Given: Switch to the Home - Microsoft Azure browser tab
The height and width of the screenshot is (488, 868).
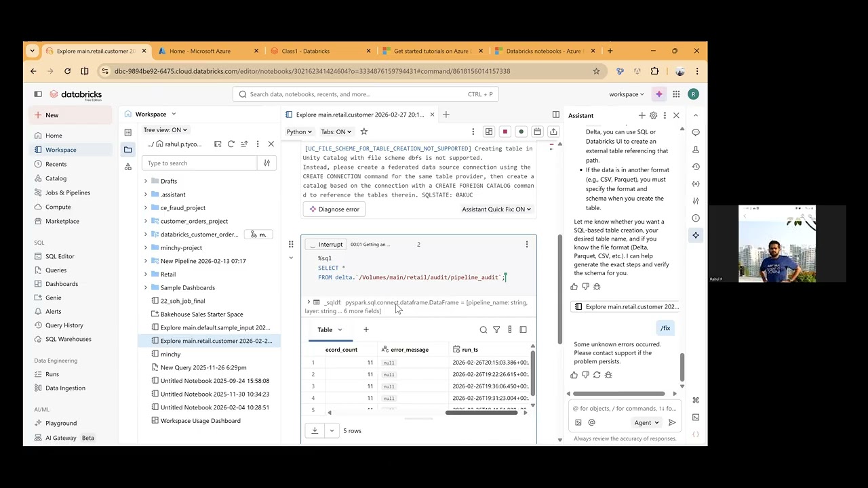Looking at the screenshot, I should pyautogui.click(x=208, y=51).
